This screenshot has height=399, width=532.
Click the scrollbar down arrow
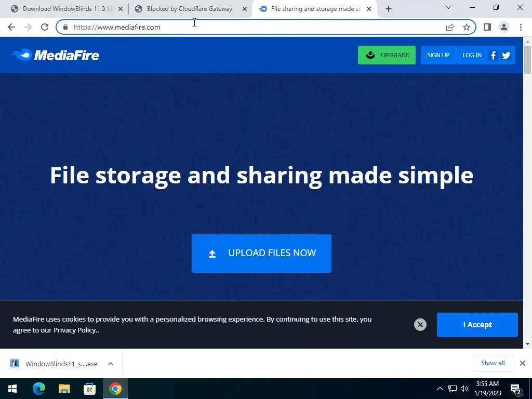tap(527, 344)
